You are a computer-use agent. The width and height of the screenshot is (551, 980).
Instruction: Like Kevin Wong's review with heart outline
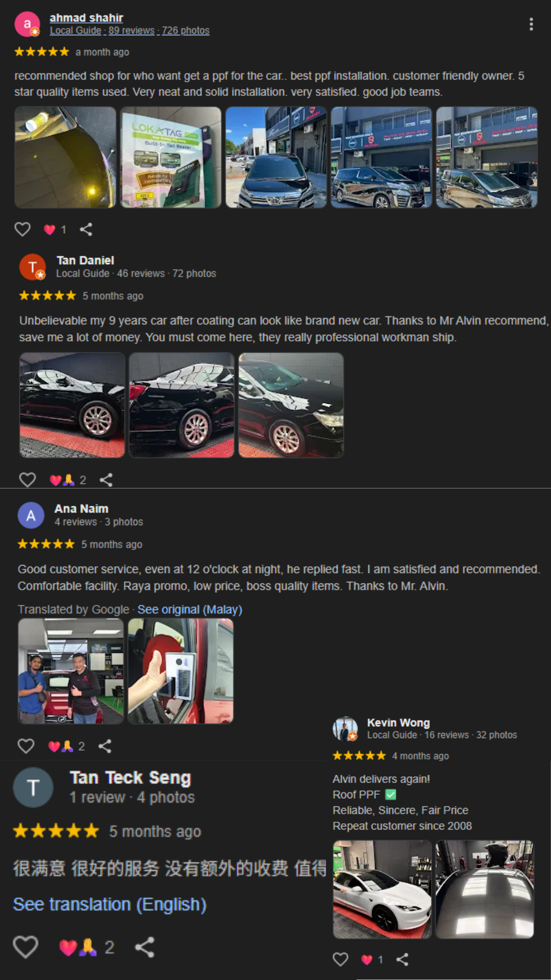point(341,960)
